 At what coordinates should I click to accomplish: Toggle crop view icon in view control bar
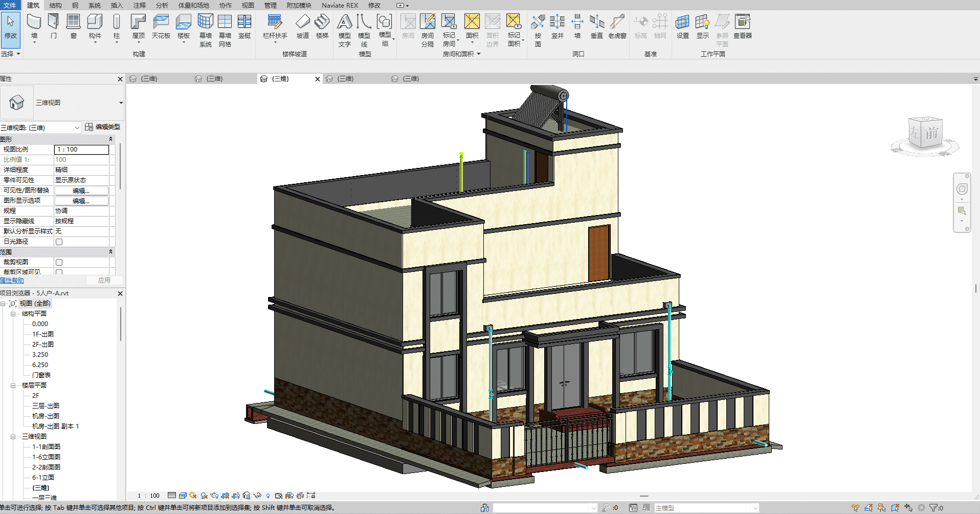click(x=225, y=496)
